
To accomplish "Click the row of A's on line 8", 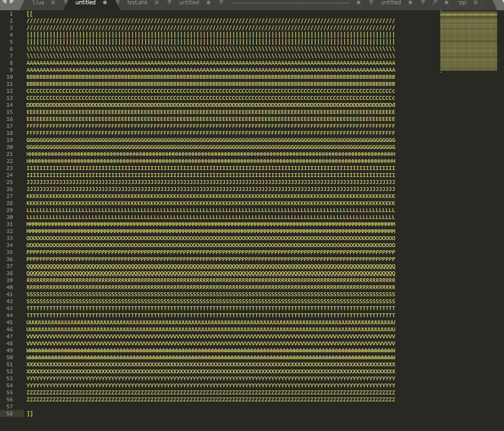I will coord(211,63).
